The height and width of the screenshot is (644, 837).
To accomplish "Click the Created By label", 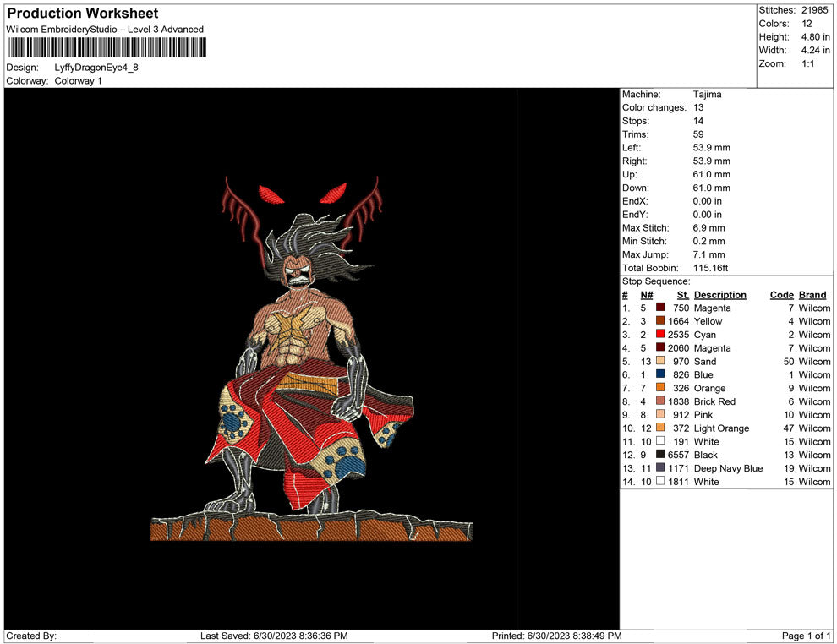I will (31, 636).
